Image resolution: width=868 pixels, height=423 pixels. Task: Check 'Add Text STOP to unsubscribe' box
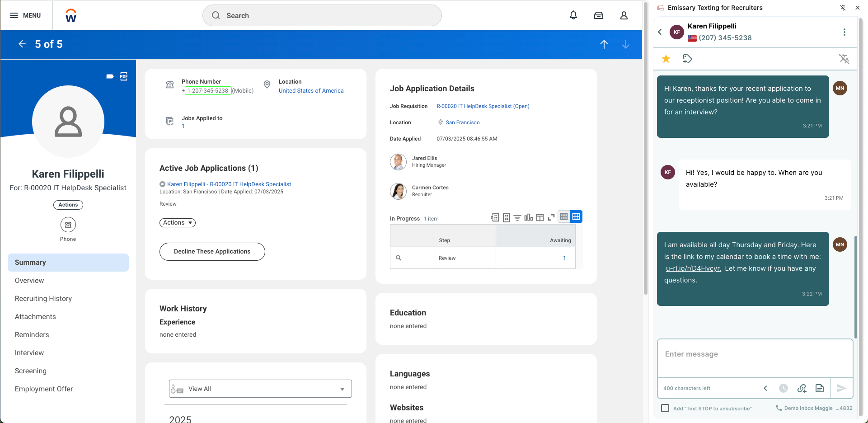(x=665, y=408)
